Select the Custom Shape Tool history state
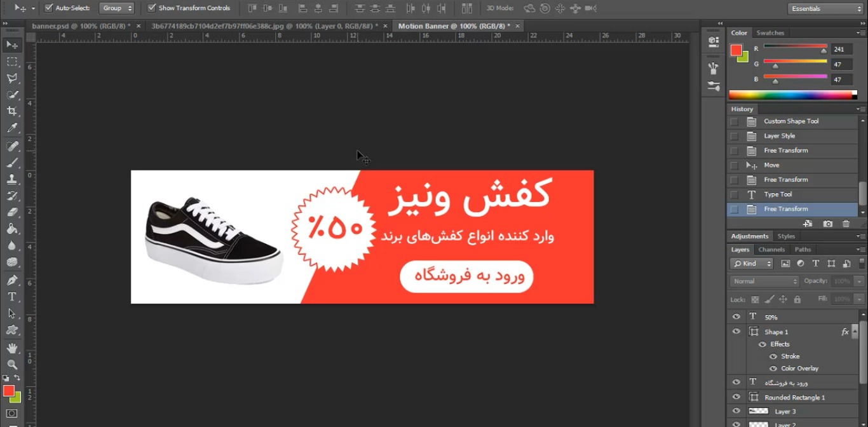The height and width of the screenshot is (427, 868). 792,121
